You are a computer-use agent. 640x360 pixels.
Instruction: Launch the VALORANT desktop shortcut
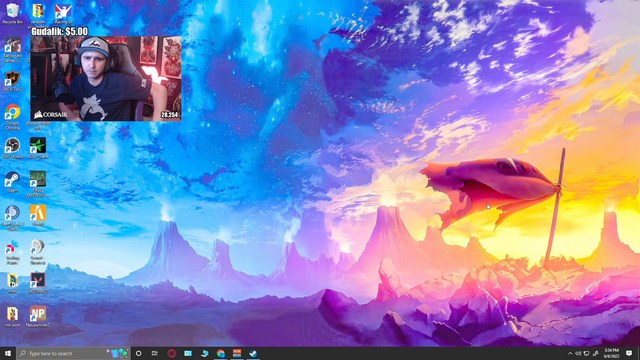(x=38, y=282)
